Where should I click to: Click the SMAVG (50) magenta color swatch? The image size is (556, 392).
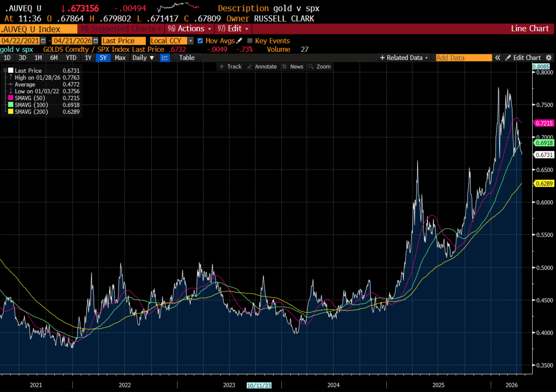11,98
